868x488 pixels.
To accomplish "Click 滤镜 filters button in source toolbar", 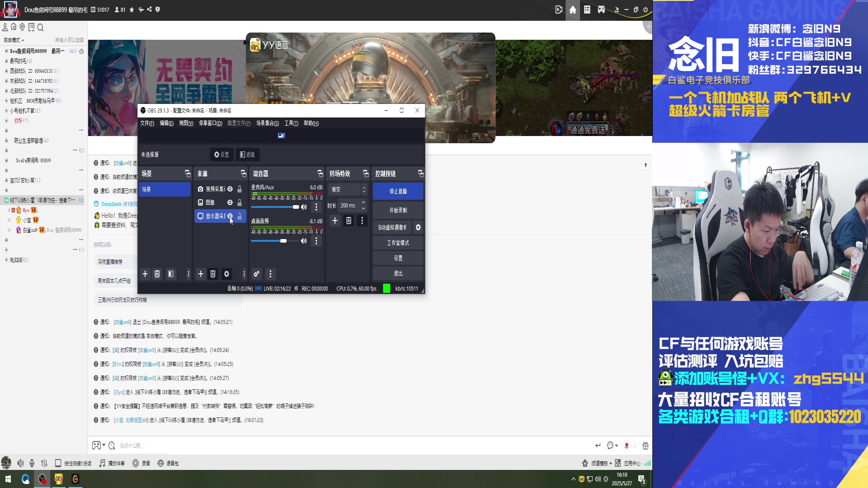I will coord(247,155).
